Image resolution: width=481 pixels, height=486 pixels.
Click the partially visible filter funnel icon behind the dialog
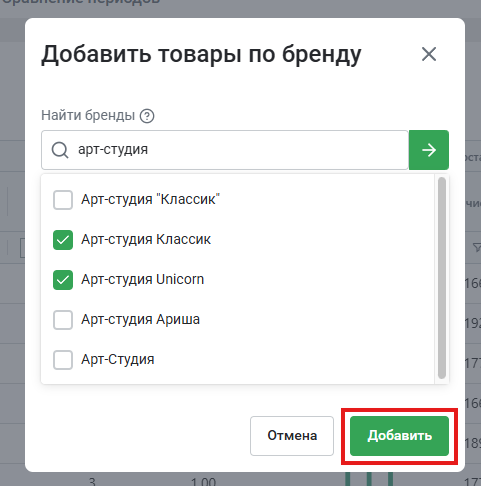(x=477, y=247)
